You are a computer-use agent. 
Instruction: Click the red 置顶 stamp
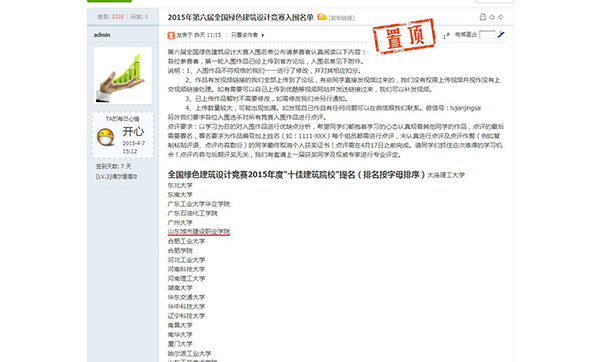(404, 36)
